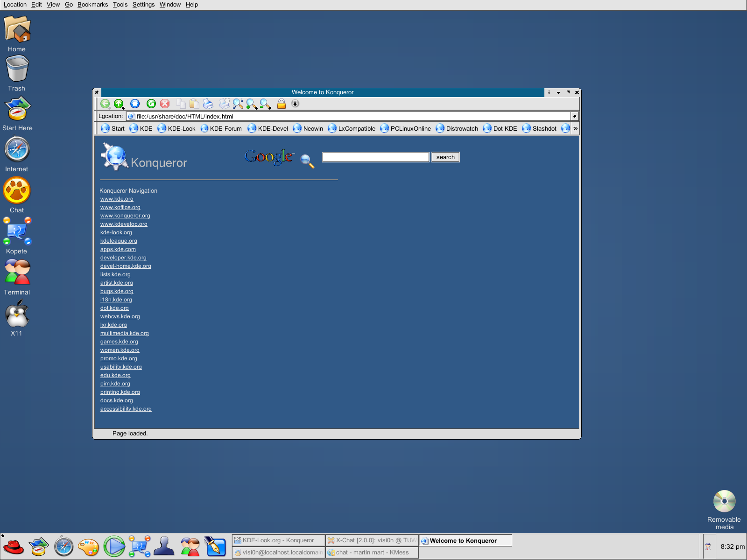Open the Help menu
Screen dimensions: 747x560
(x=192, y=5)
